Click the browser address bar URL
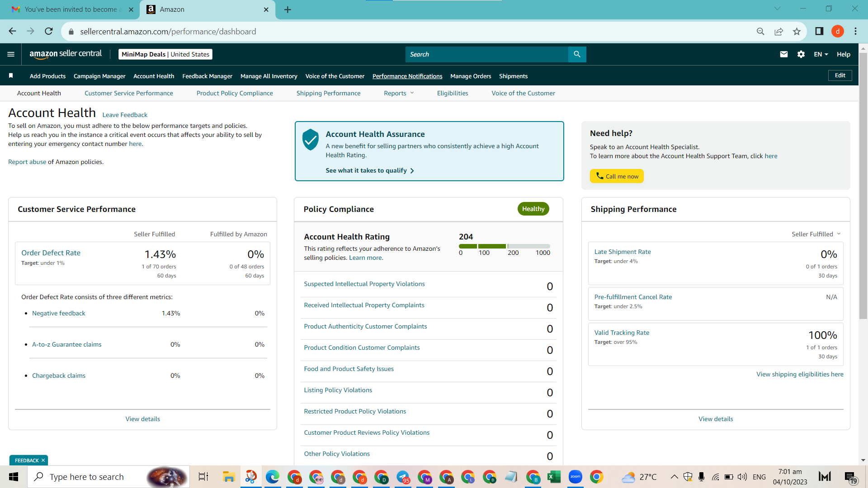This screenshot has height=488, width=868. tap(168, 31)
